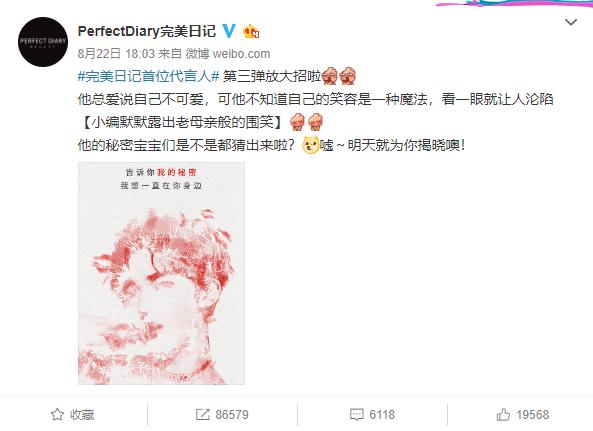This screenshot has height=431, width=593.
Task: Open PerfectDiary完美日记 account name link
Action: click(147, 31)
